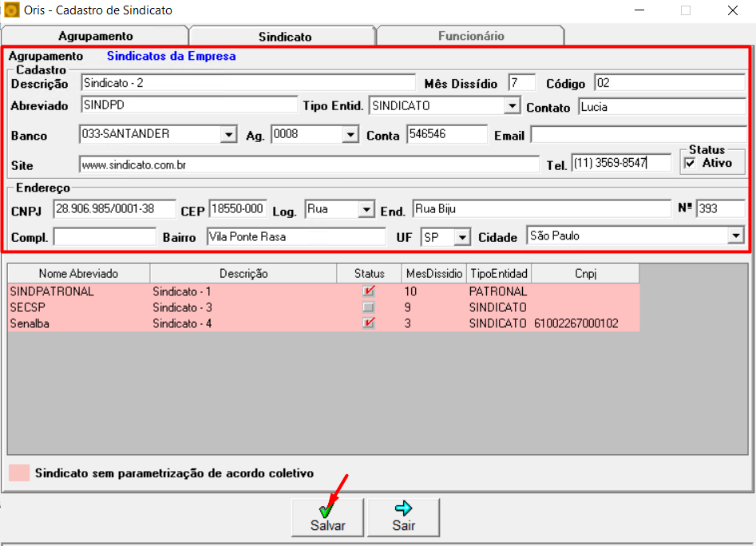Viewport: 756px width, 546px height.
Task: Open the Tipo Entid. dropdown
Action: point(512,105)
